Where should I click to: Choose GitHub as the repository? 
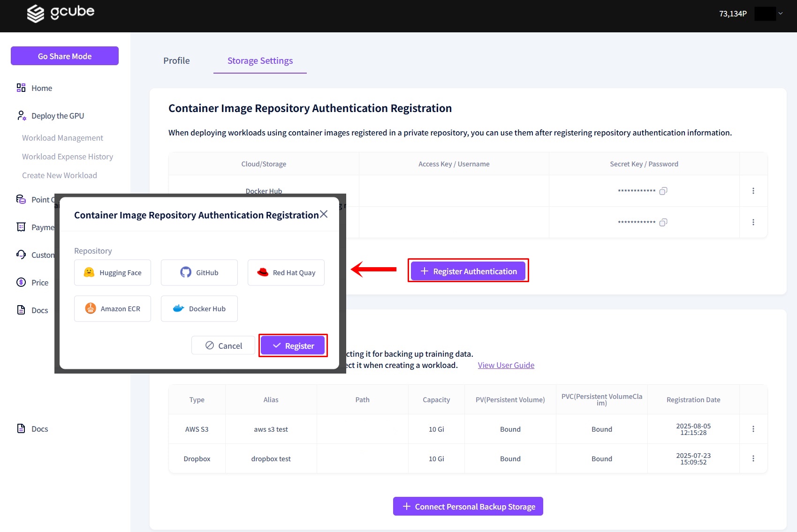coord(199,273)
